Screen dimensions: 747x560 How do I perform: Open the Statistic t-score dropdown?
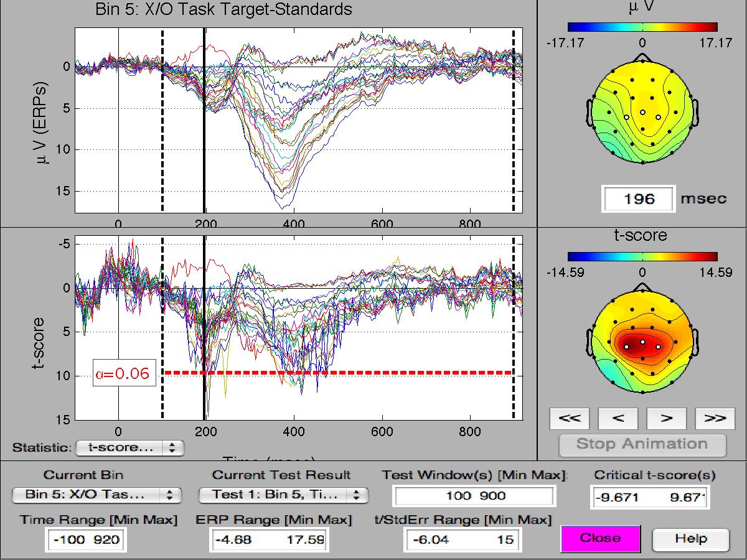coord(129,447)
